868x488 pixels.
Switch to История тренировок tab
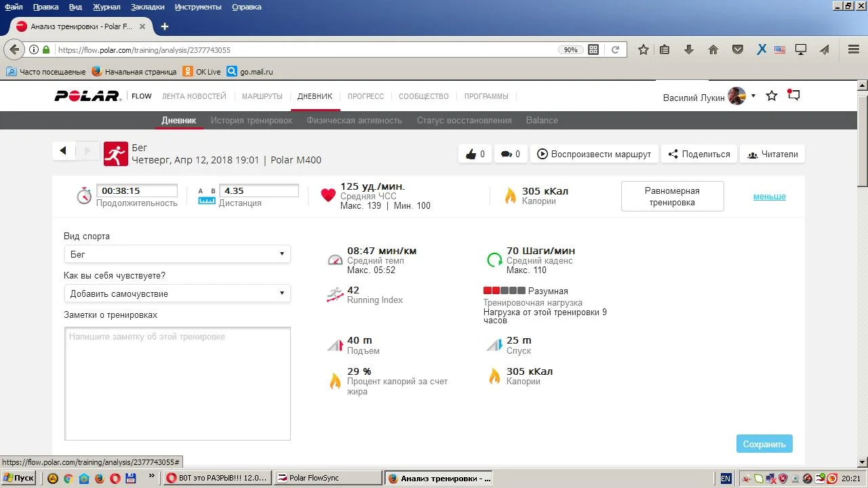[252, 120]
